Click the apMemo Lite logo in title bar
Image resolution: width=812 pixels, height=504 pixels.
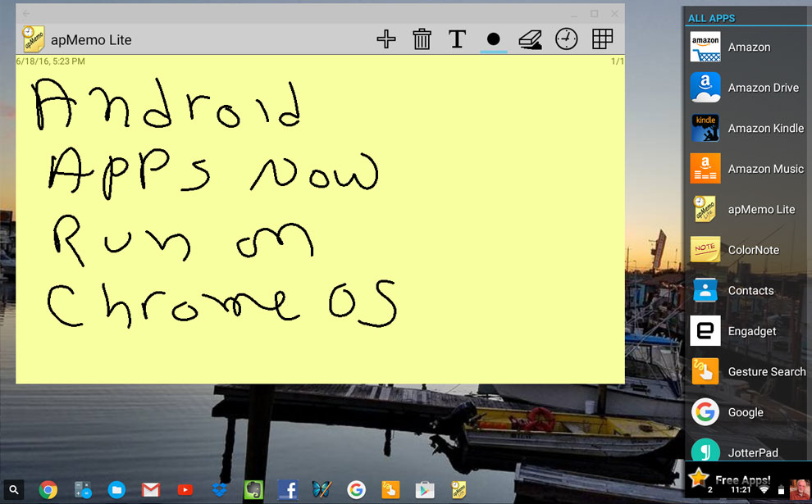pyautogui.click(x=33, y=39)
